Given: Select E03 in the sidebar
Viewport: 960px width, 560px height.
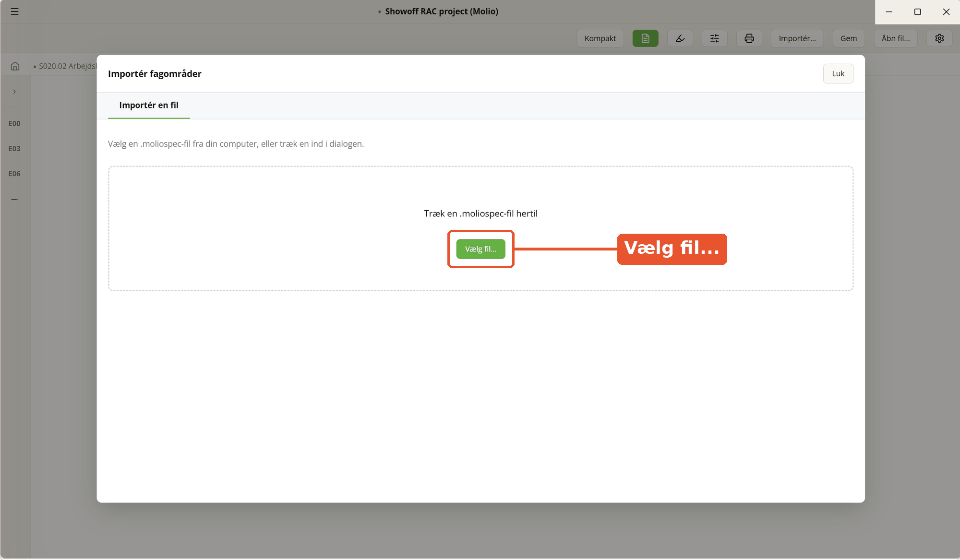Looking at the screenshot, I should (14, 149).
